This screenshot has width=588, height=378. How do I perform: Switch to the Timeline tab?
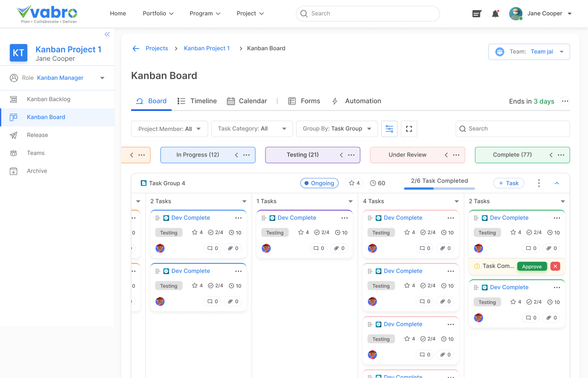pos(197,101)
